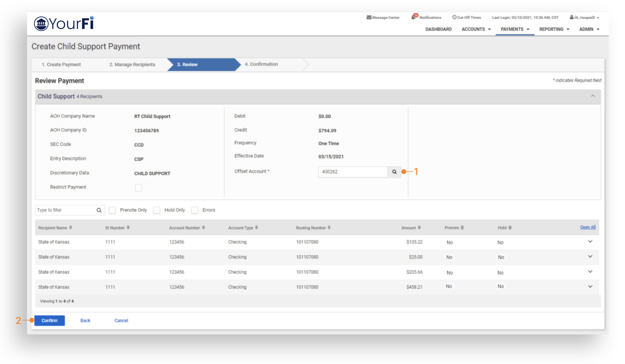Sort by Recipient Name column arrows
This screenshot has width=625, height=364.
point(70,228)
